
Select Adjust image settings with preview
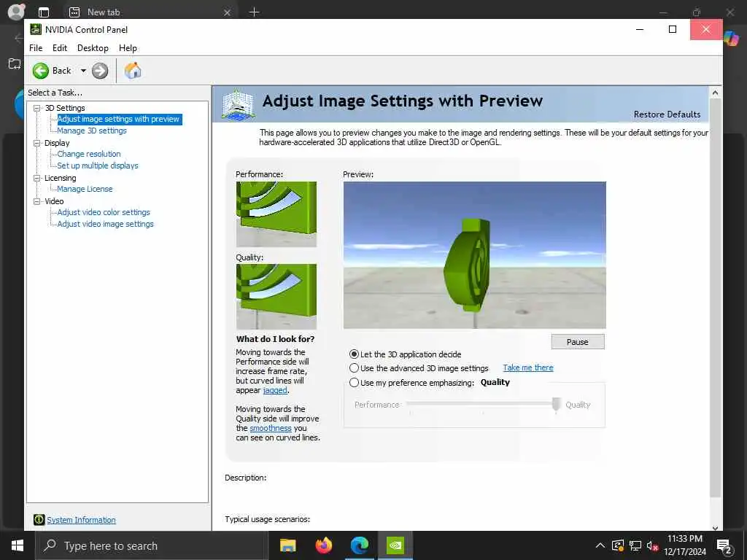pos(119,119)
